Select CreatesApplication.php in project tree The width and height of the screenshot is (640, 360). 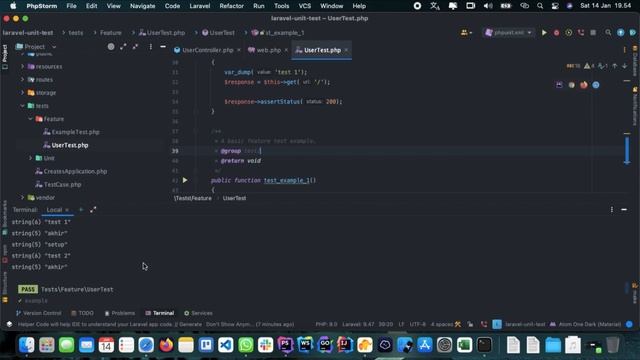(x=75, y=171)
